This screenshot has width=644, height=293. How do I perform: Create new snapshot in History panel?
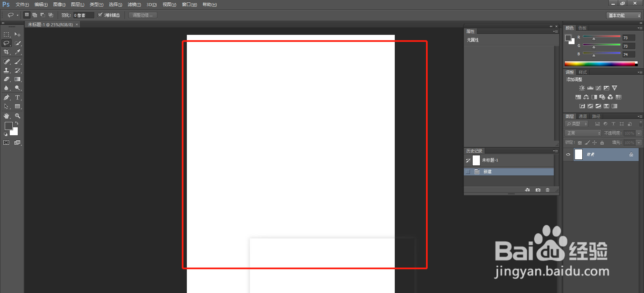coord(538,190)
